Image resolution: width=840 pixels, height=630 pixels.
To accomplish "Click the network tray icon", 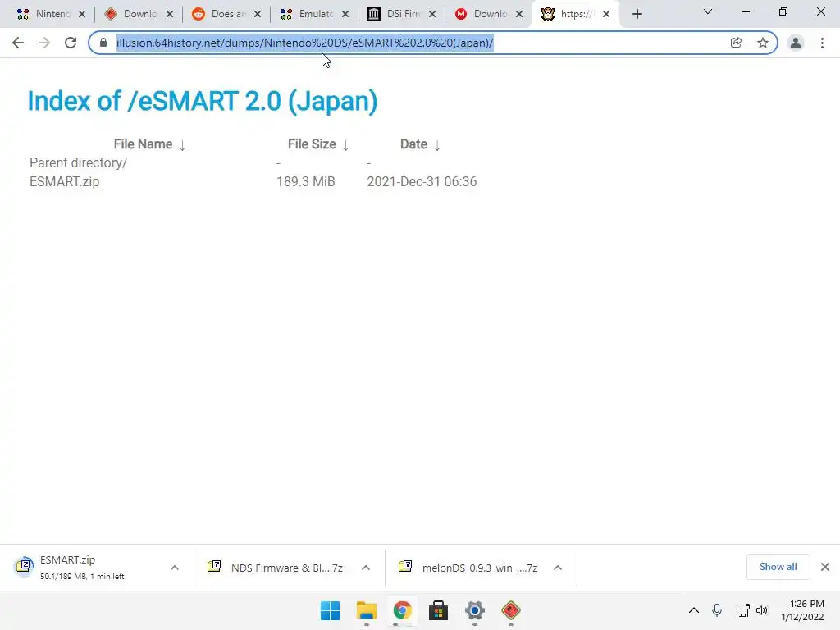I will tap(742, 610).
